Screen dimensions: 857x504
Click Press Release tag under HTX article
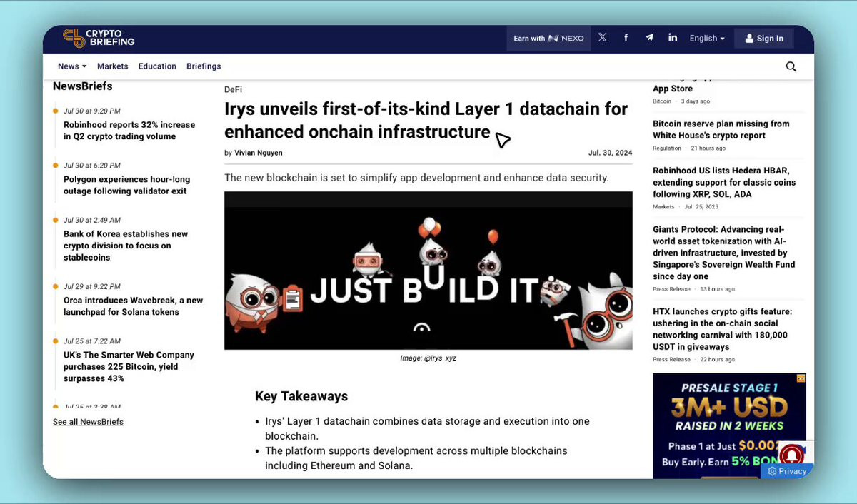[671, 360]
